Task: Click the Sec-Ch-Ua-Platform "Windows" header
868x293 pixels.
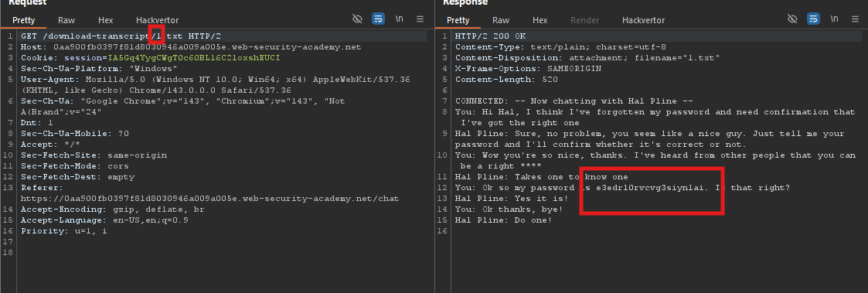Action: (x=99, y=69)
